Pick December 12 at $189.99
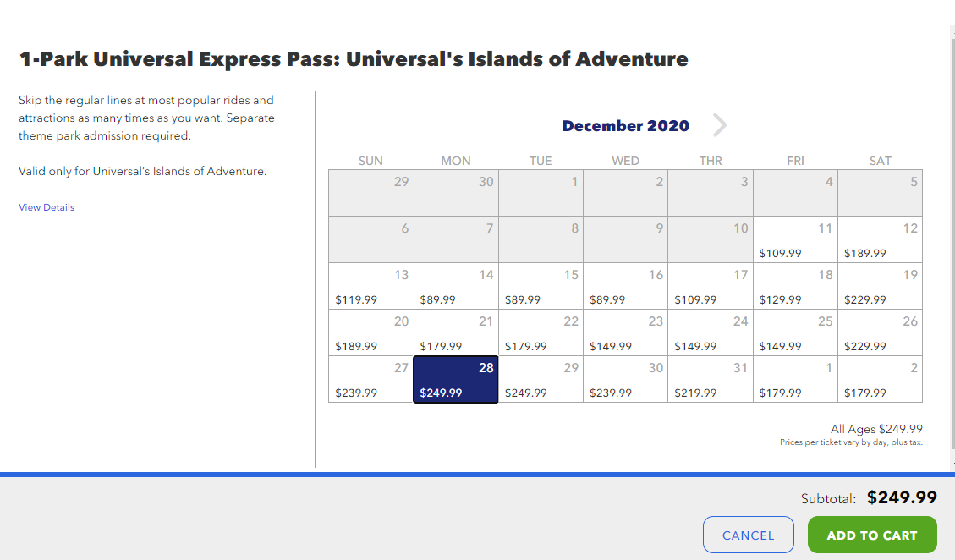This screenshot has width=955, height=560. pyautogui.click(x=880, y=239)
